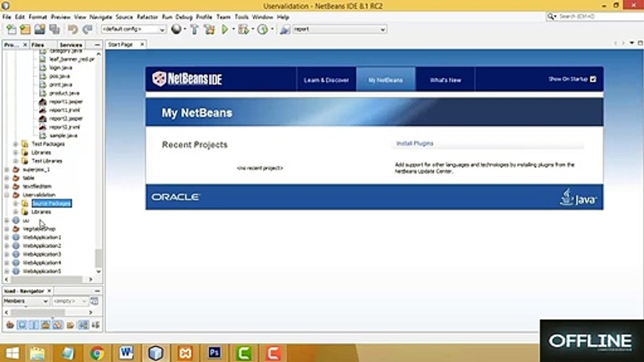Toggle Show Inner Classes in Navigator
Viewport: 644px width, 362px height.
pyautogui.click(x=58, y=325)
